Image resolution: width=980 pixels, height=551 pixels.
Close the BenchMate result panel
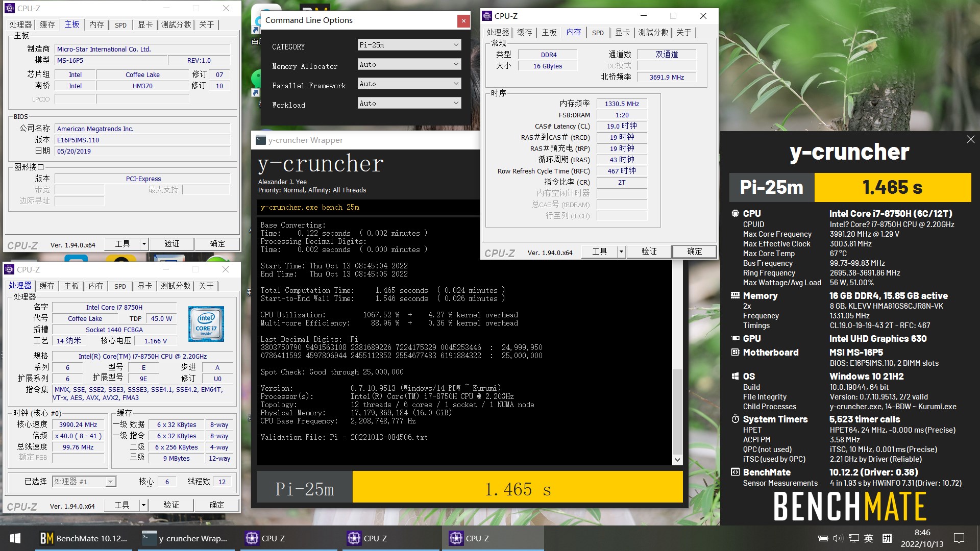pyautogui.click(x=970, y=139)
